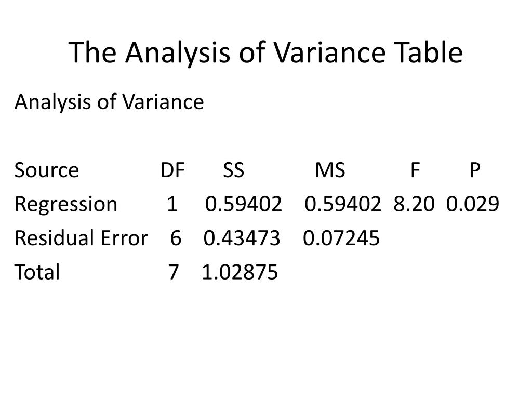Click the Regression MS value 0.59402
Viewport: 532px width, 399px height.
coord(343,204)
